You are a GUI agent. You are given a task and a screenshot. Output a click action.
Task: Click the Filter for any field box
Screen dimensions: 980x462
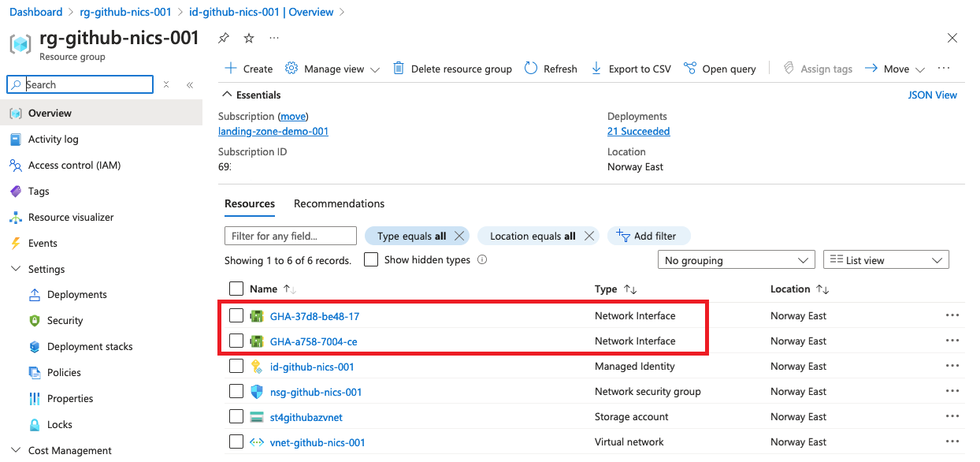tap(291, 236)
